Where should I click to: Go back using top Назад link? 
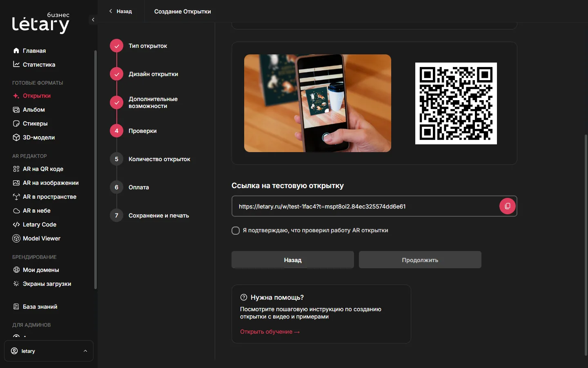[x=120, y=11]
